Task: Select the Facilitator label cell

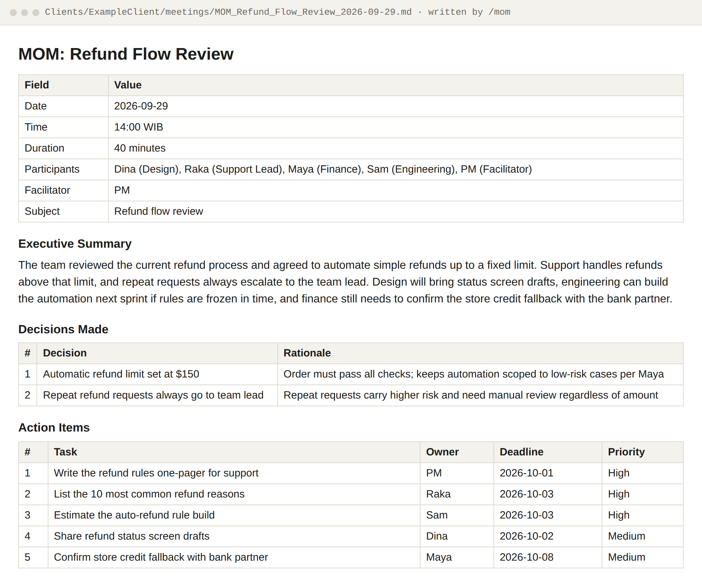Action: [64, 190]
